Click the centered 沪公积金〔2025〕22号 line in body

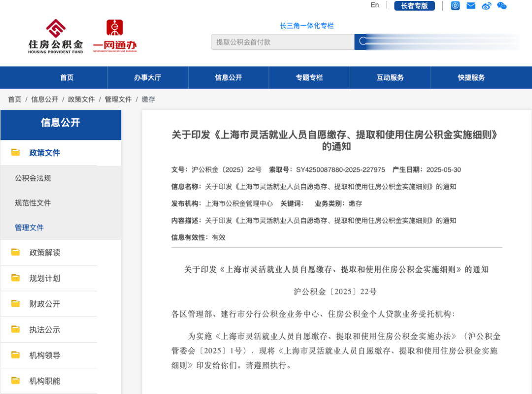pos(335,292)
